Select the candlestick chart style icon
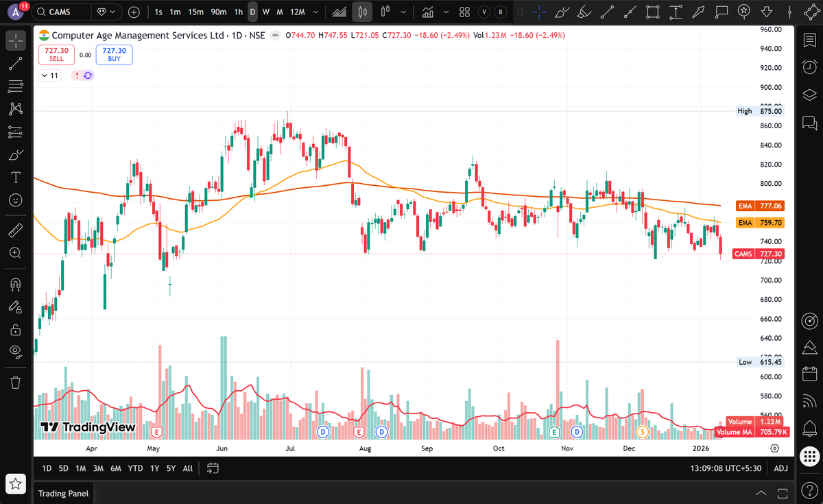The image size is (823, 504). 362,12
